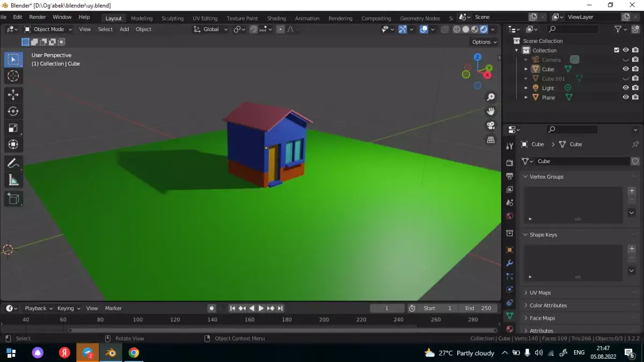
Task: Open the Tool properties tab
Action: pyautogui.click(x=510, y=146)
